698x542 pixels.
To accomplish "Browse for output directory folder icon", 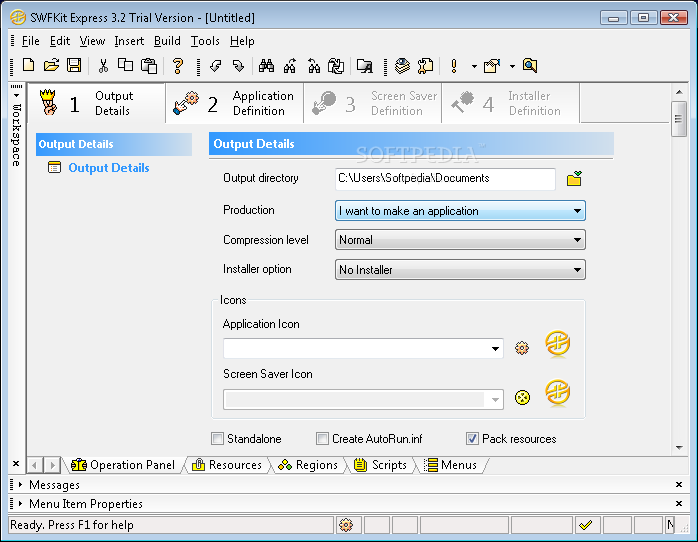I will pyautogui.click(x=574, y=178).
